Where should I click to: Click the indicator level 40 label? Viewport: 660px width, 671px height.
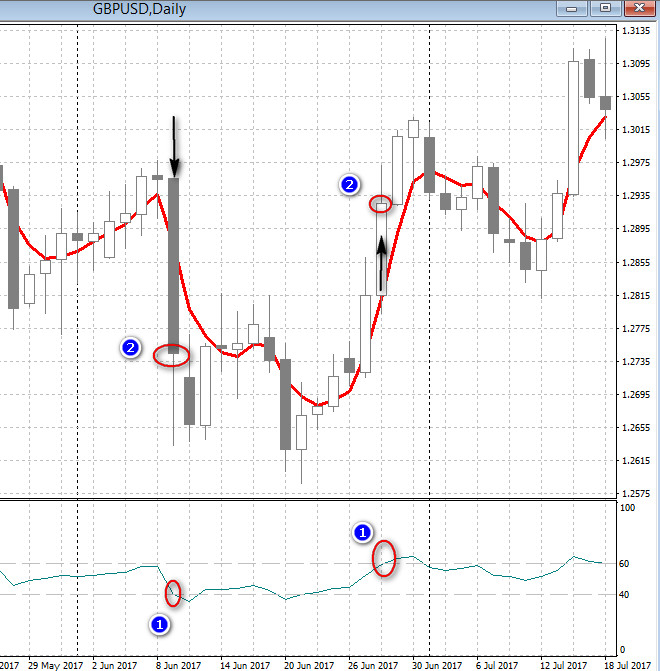point(624,595)
